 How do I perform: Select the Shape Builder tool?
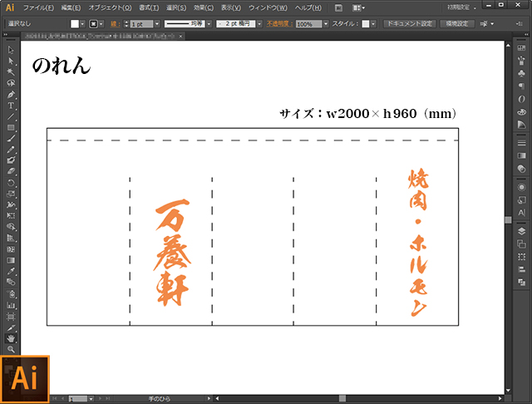pos(11,227)
